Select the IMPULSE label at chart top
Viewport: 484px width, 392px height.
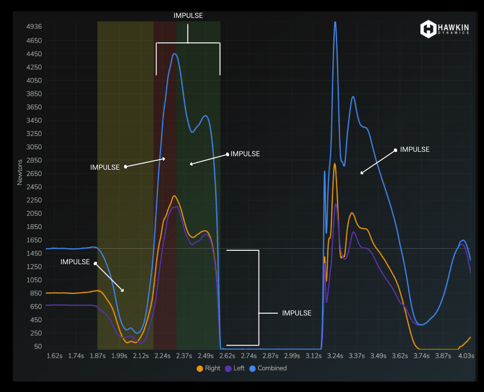tap(188, 16)
